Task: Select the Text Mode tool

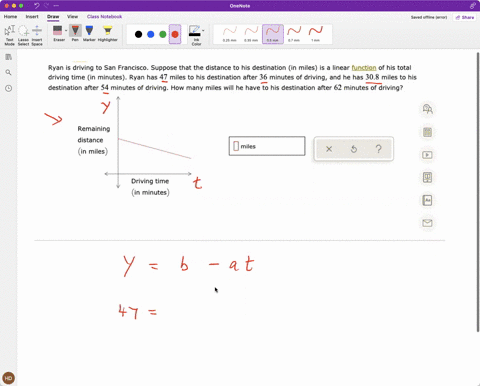Action: pos(9,35)
